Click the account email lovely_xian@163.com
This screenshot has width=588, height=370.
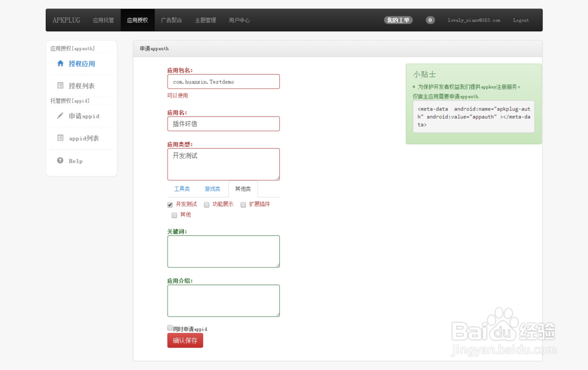(473, 20)
